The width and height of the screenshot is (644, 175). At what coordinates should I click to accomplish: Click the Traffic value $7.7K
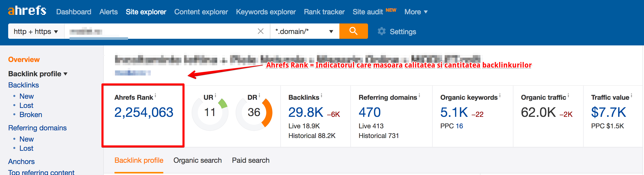coord(609,112)
